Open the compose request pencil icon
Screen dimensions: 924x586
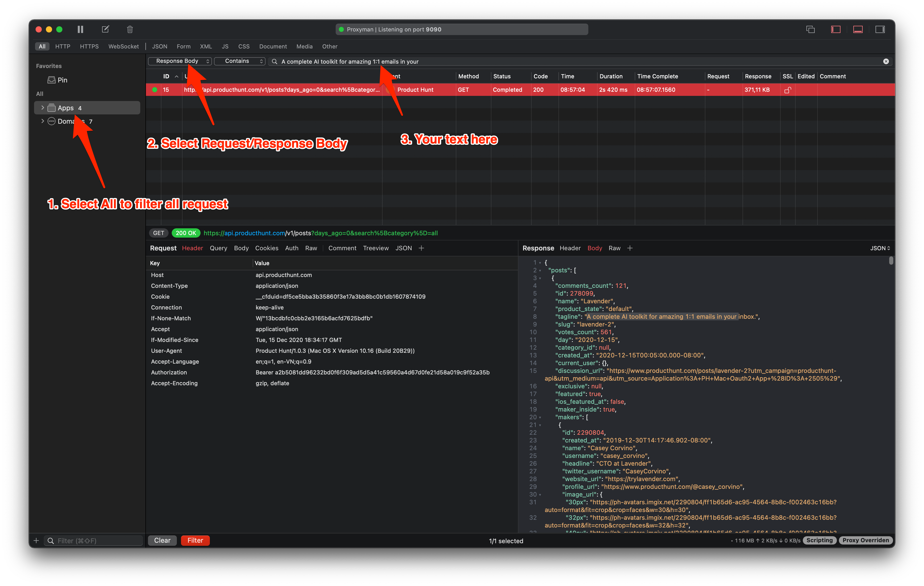click(x=105, y=29)
